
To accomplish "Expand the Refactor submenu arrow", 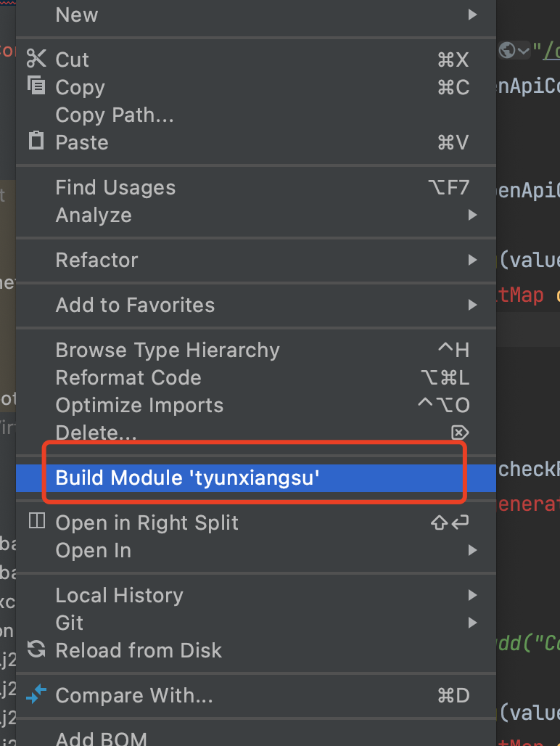I will (x=472, y=260).
